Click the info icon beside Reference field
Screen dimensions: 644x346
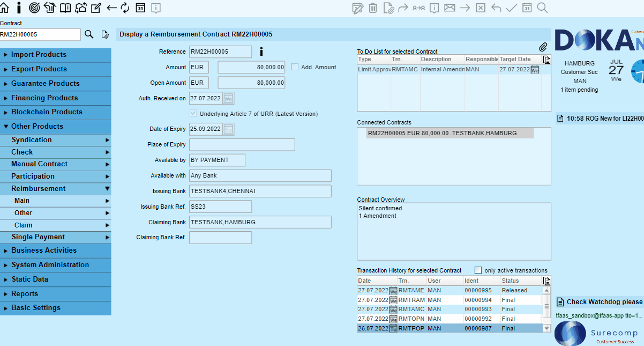[261, 51]
